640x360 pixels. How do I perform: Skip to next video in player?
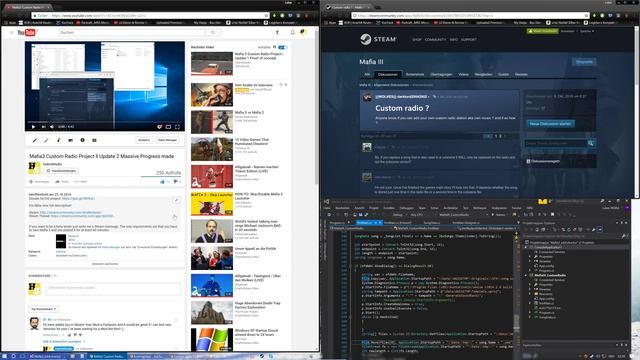pyautogui.click(x=43, y=127)
